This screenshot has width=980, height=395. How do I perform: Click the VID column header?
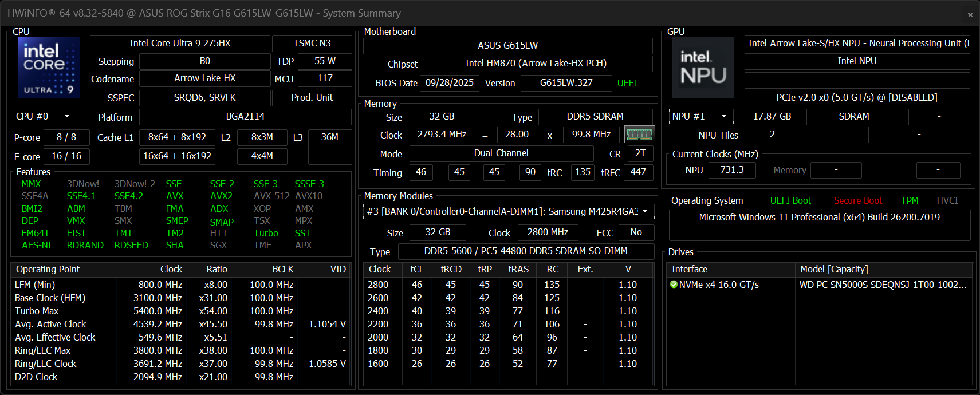324,269
